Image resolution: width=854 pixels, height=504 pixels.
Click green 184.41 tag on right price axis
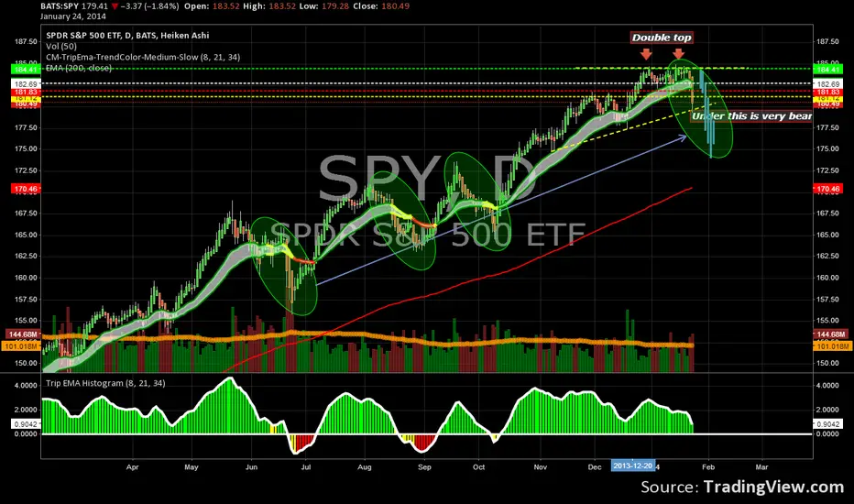827,70
